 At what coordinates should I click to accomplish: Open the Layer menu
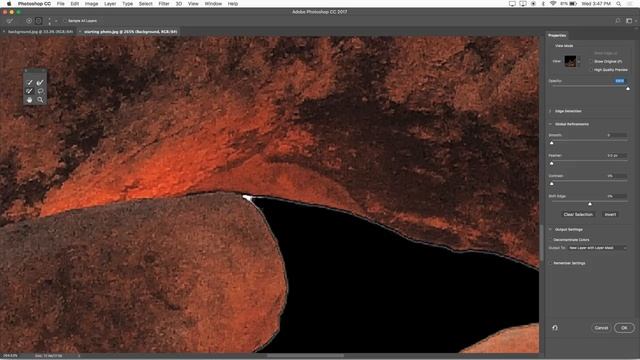pos(110,4)
